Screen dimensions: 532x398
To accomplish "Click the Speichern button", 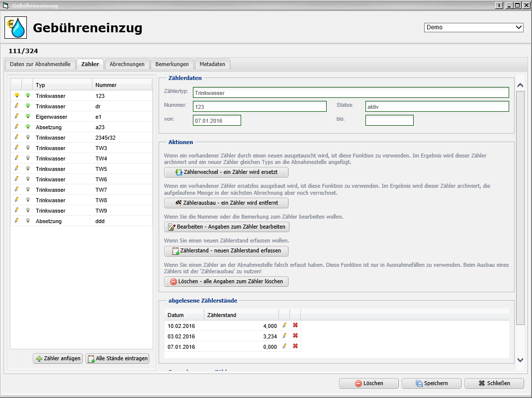I will click(x=431, y=383).
